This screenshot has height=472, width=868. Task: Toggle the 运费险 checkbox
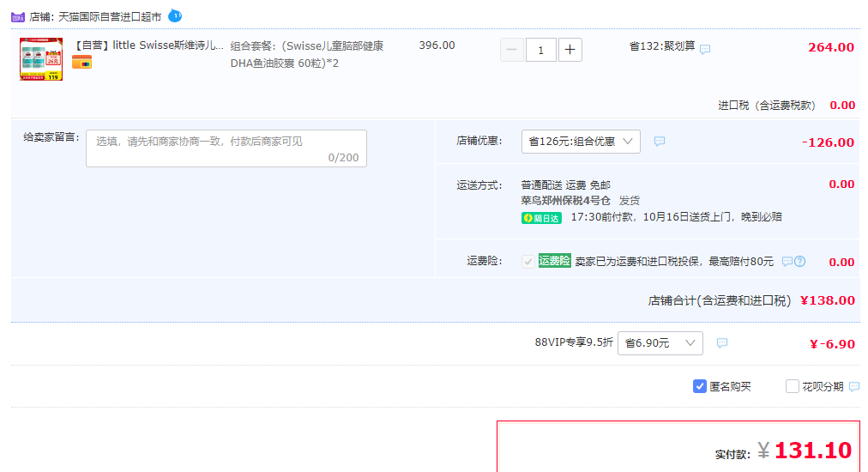click(x=528, y=262)
